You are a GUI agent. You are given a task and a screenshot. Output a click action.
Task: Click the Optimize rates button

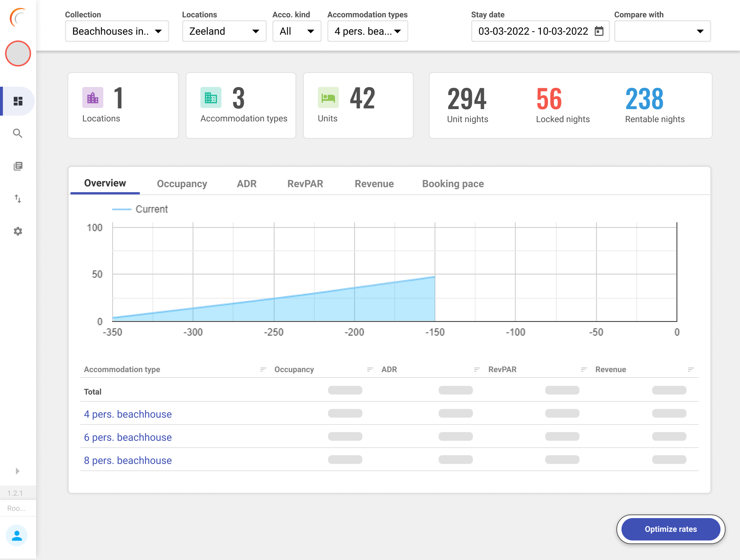click(671, 529)
